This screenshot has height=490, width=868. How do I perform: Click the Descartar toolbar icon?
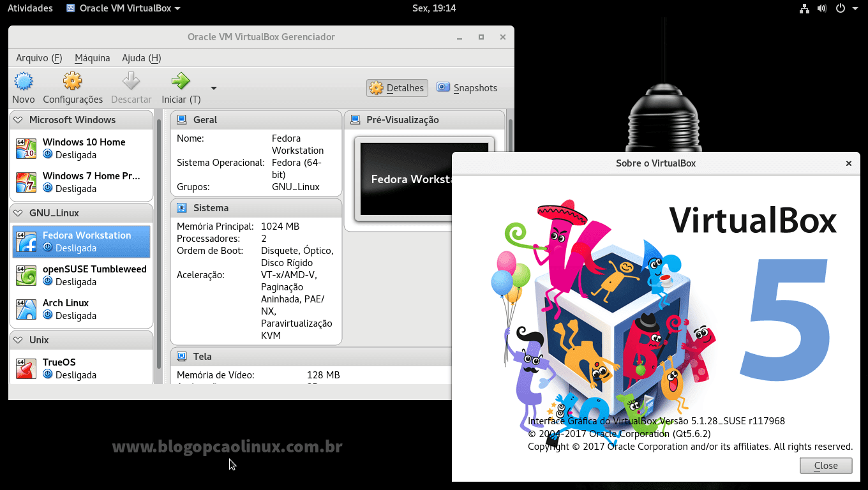click(131, 82)
